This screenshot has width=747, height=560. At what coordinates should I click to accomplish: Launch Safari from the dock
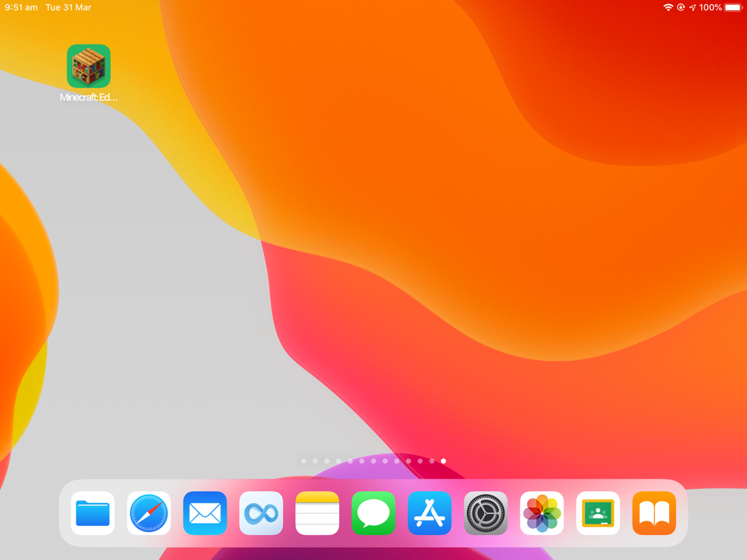tap(149, 513)
